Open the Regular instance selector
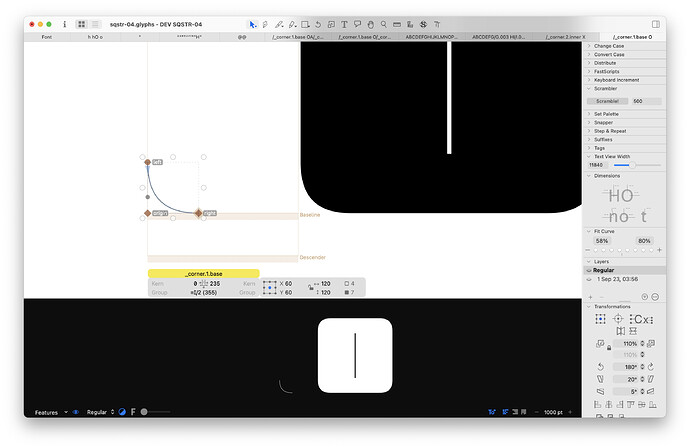 [x=100, y=412]
